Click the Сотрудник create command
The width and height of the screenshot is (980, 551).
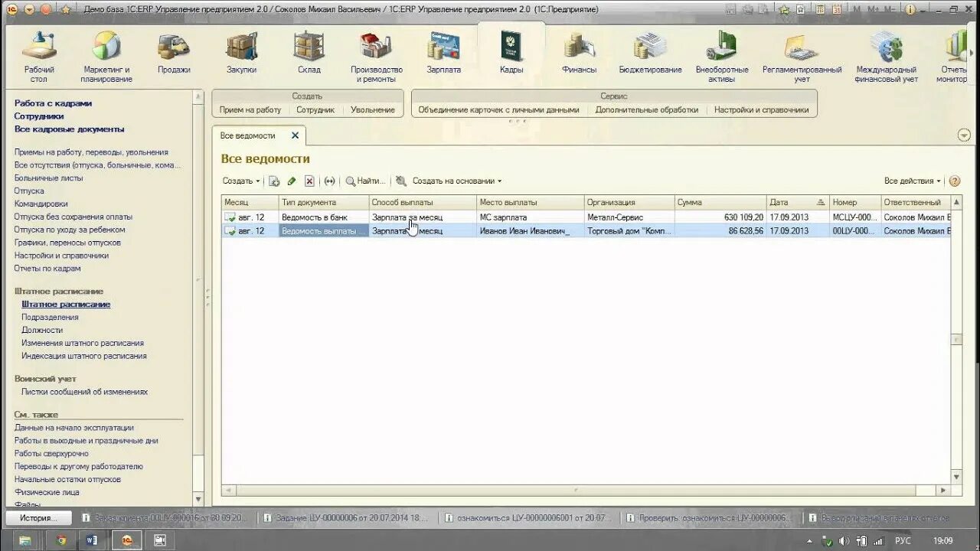315,109
